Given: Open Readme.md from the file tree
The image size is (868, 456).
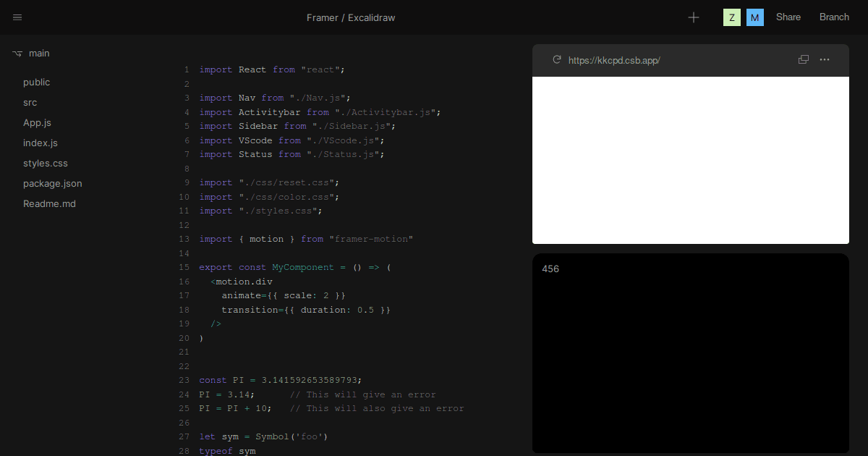Looking at the screenshot, I should tap(49, 203).
